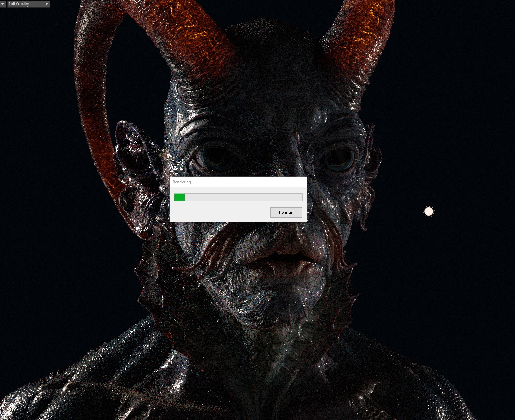
Task: Click the empty gray progress bar track
Action: point(243,197)
